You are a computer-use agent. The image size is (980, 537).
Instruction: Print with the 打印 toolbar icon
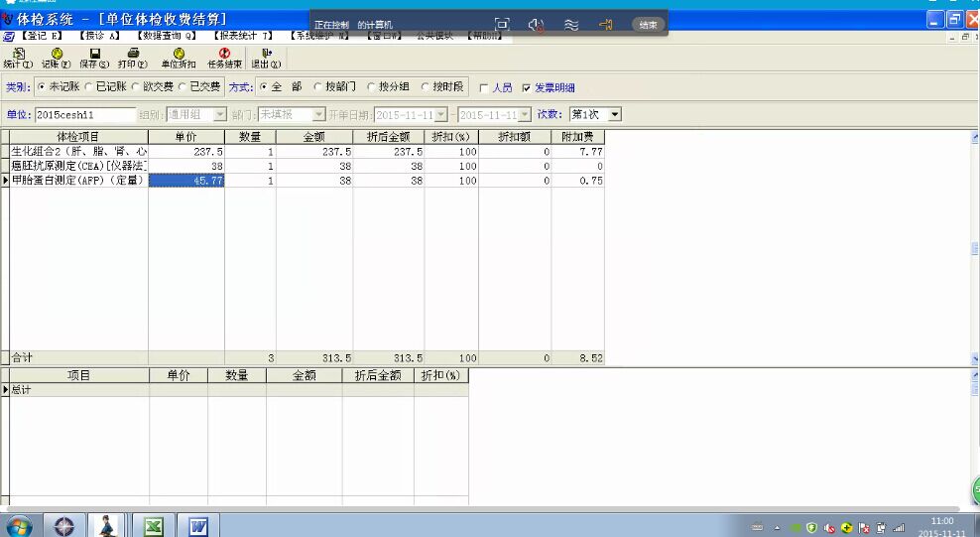click(x=133, y=59)
